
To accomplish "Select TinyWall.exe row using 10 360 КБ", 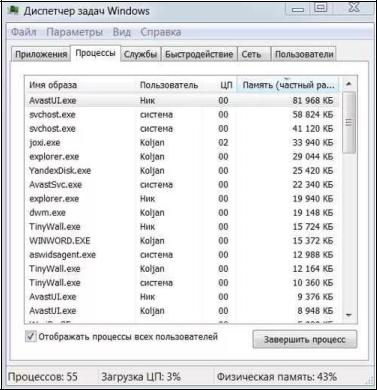I will coord(183,283).
